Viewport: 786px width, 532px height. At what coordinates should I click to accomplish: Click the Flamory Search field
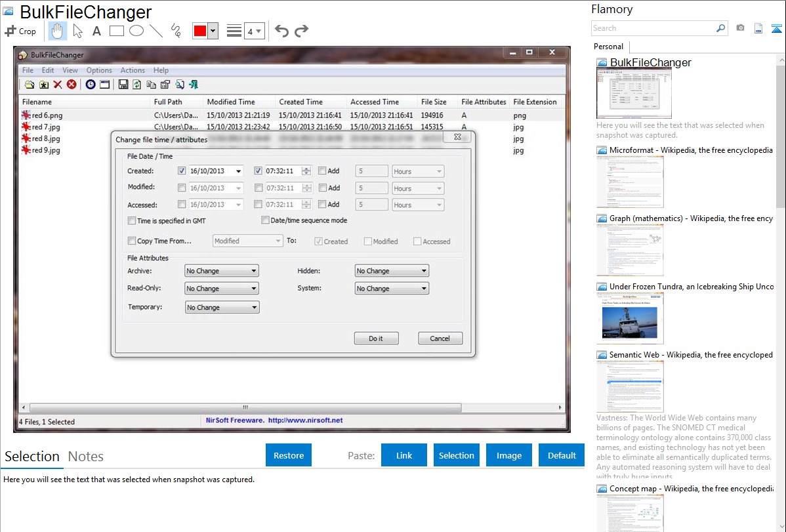[653, 28]
